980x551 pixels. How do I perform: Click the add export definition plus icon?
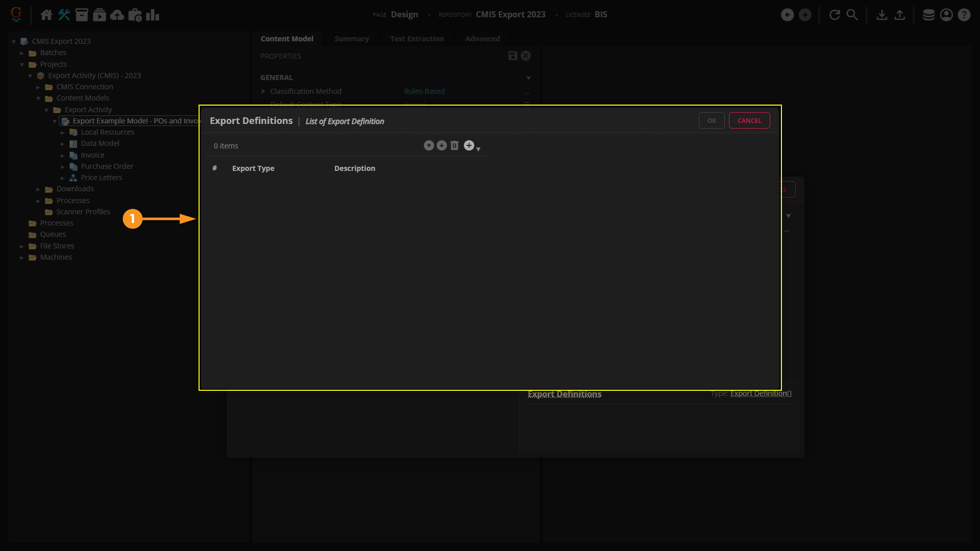point(469,145)
